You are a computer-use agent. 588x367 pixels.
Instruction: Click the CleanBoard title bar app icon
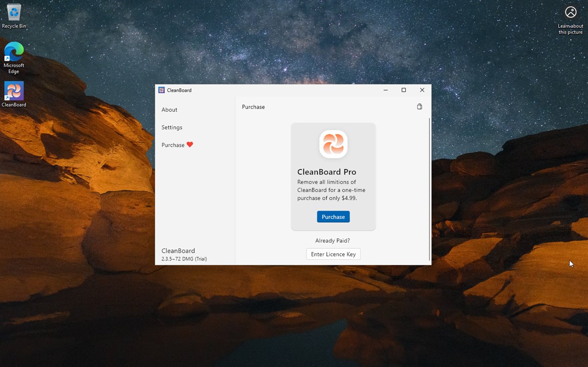[162, 90]
